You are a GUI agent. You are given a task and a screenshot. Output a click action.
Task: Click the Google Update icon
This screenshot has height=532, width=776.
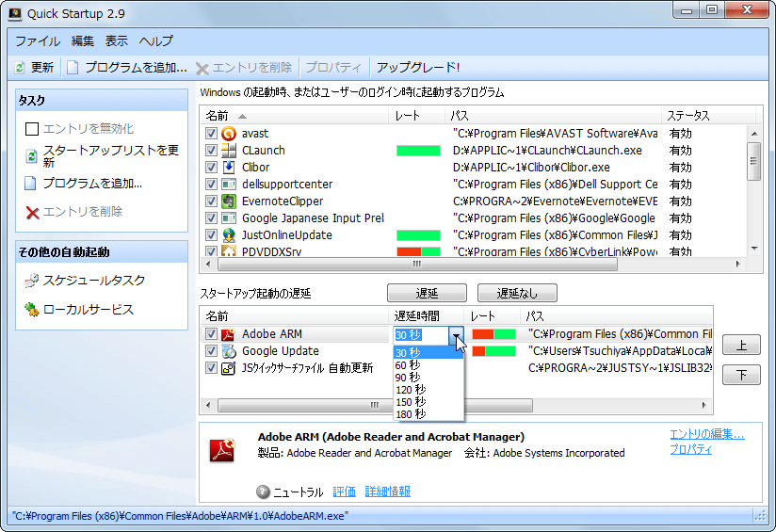(228, 351)
